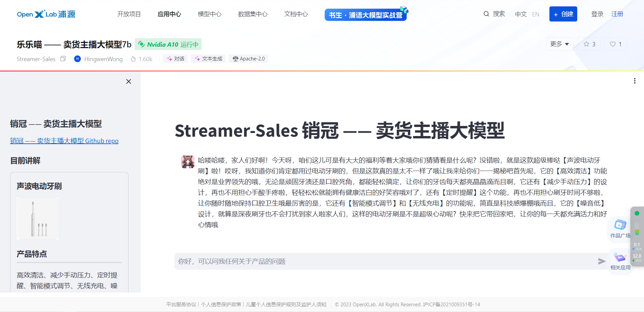Open 平台服务协议 footer link
Image resolution: width=644 pixels, height=312 pixels.
(x=181, y=304)
